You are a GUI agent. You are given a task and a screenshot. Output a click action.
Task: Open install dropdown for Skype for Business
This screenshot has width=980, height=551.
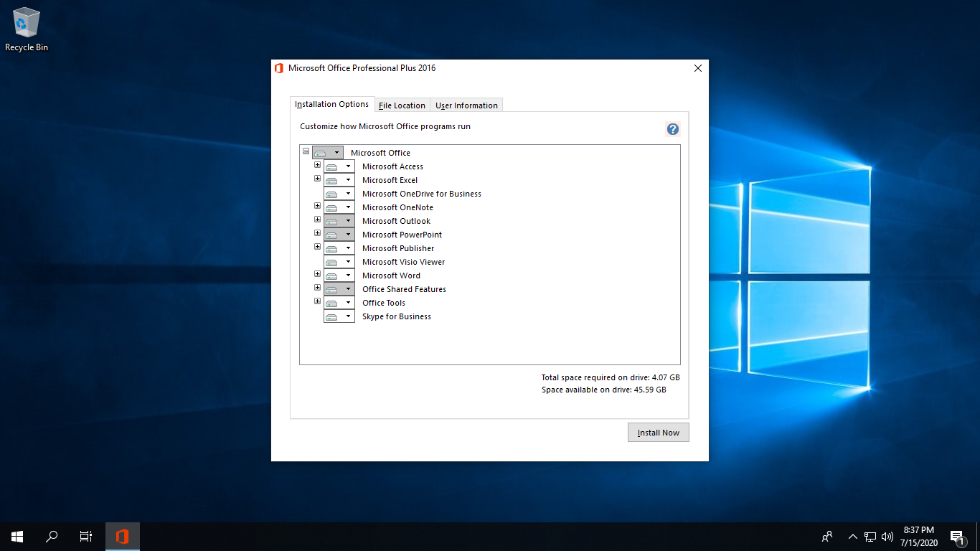pyautogui.click(x=339, y=316)
